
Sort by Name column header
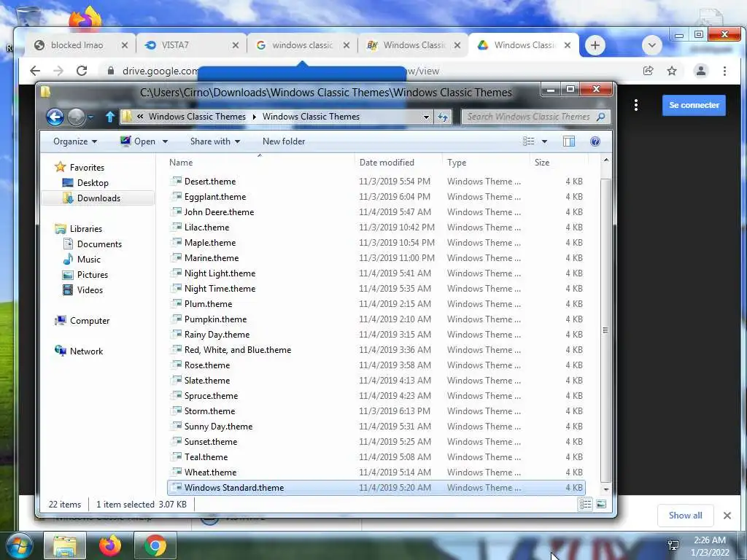259,163
